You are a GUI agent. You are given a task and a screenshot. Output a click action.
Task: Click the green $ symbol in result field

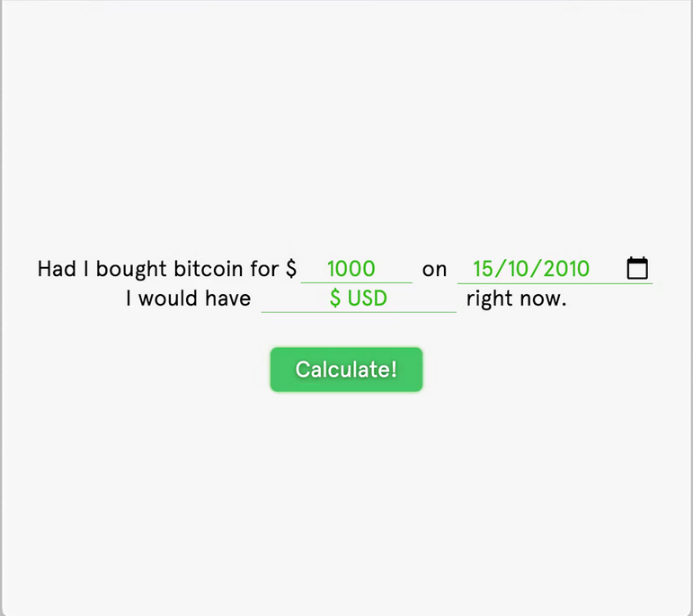(335, 299)
